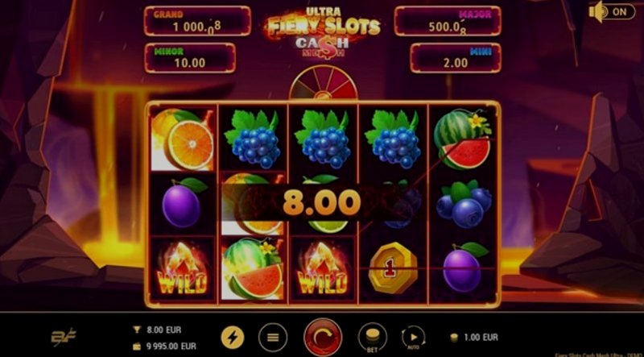Select the MINOR jackpot panel
The height and width of the screenshot is (357, 644).
point(190,58)
